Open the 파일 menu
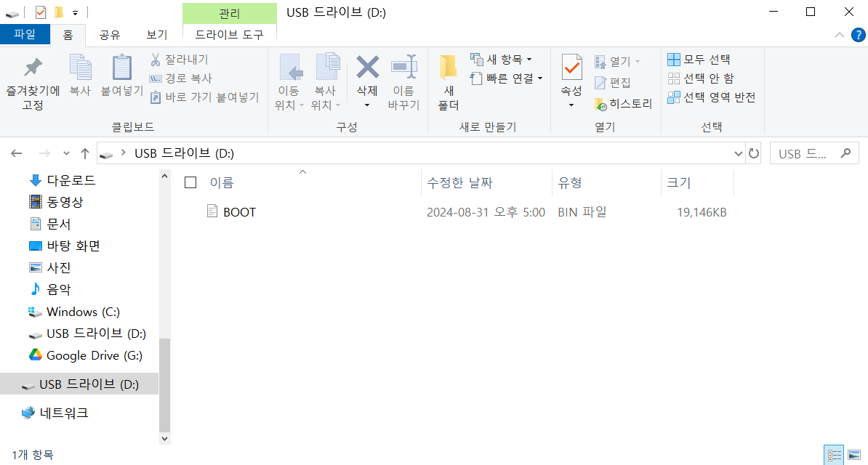The height and width of the screenshot is (465, 868). point(25,34)
